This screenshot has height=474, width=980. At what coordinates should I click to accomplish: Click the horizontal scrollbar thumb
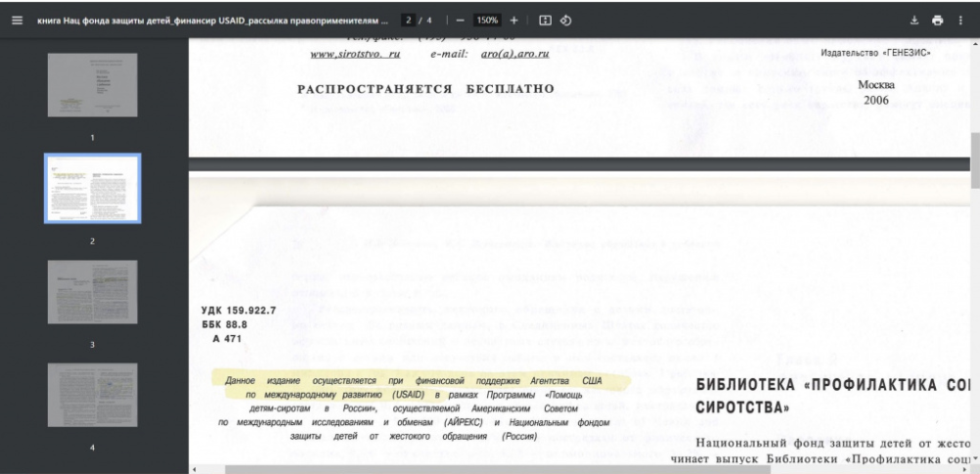coord(498,469)
